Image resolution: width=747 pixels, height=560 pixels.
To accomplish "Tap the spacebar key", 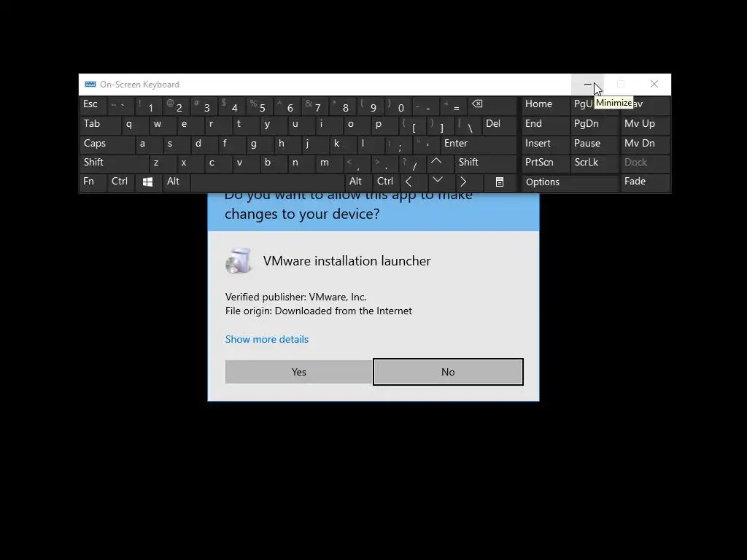I will [267, 182].
